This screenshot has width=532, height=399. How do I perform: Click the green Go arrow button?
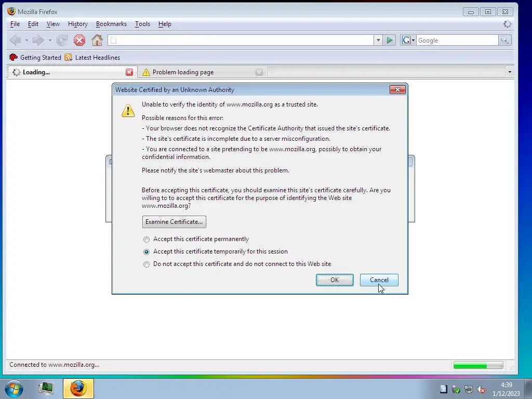[390, 41]
